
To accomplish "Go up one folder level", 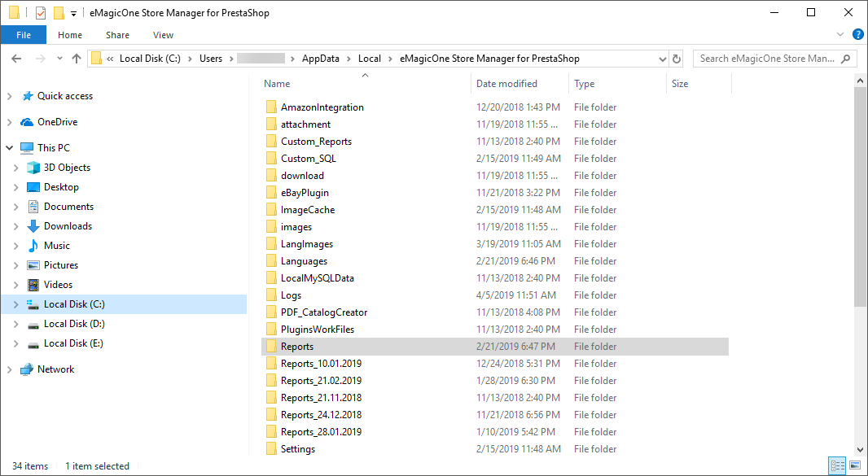I will click(x=77, y=59).
